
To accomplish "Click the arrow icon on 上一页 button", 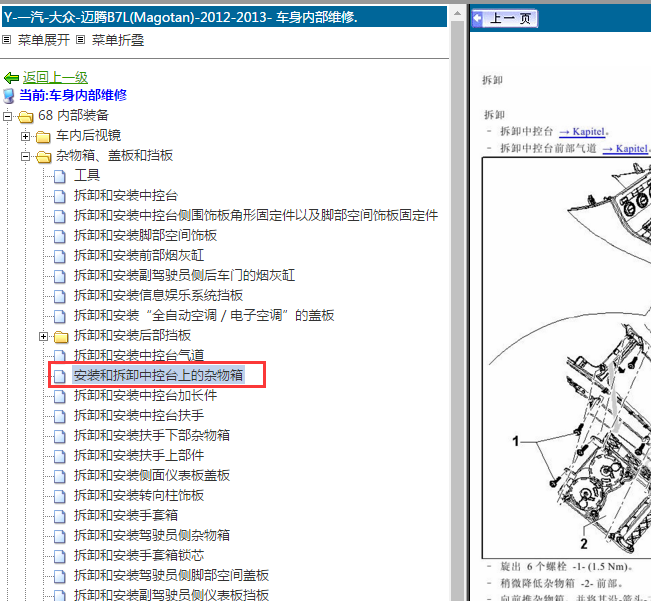I will tap(477, 18).
